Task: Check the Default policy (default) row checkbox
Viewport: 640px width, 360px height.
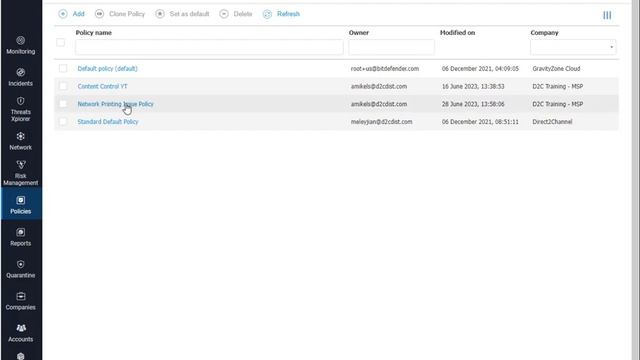Action: (63, 68)
